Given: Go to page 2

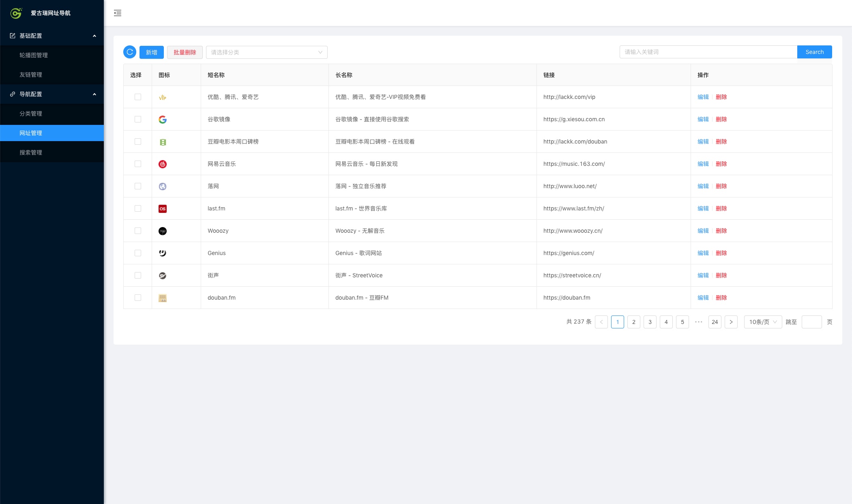Looking at the screenshot, I should pos(634,322).
